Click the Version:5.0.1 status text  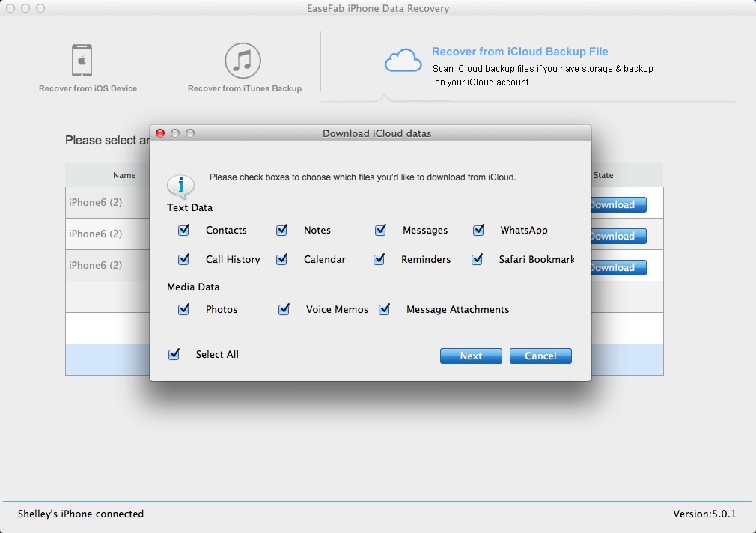click(704, 514)
